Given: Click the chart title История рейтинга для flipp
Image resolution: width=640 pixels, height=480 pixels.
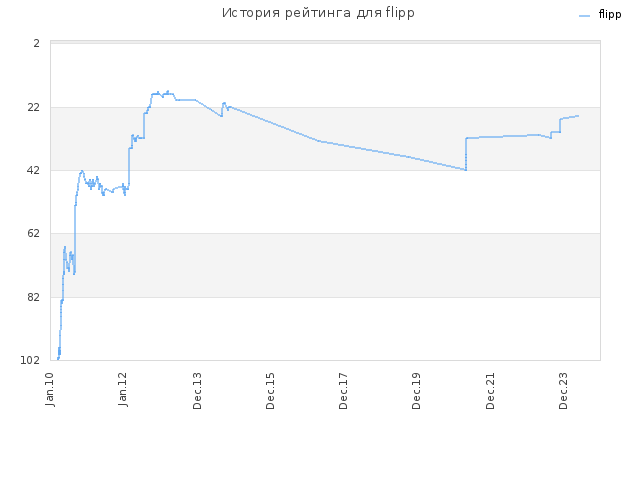Looking at the screenshot, I should [x=318, y=13].
